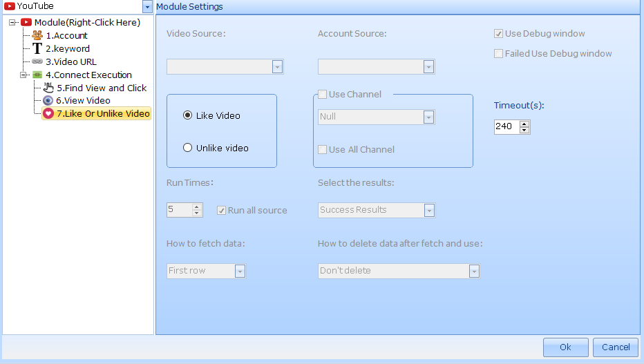Click the Connect Execution green icon

(37, 75)
